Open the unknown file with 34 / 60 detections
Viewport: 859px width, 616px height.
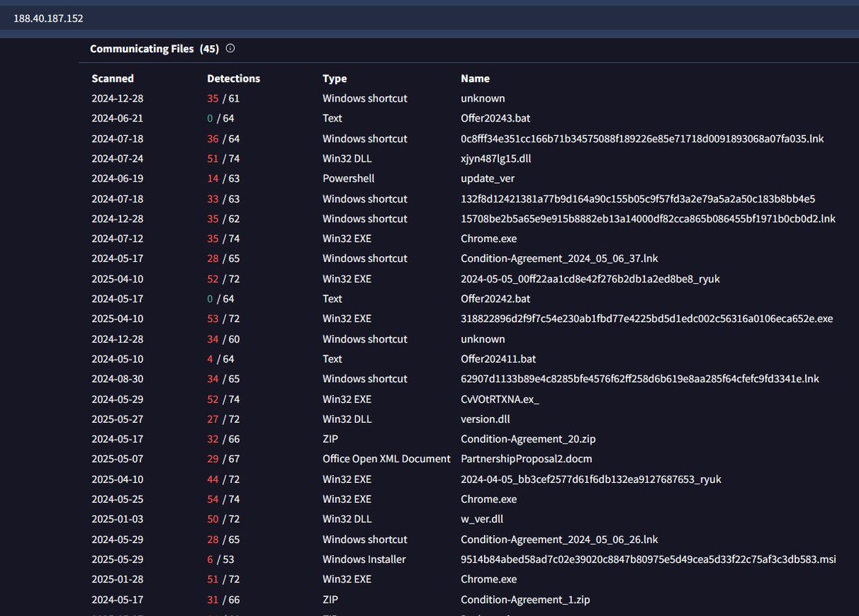pos(482,339)
